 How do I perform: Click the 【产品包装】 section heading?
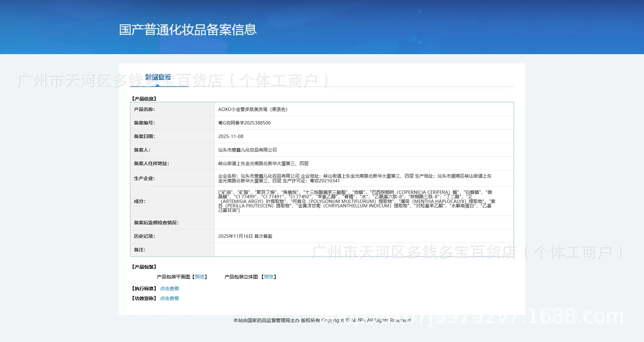coord(144,267)
